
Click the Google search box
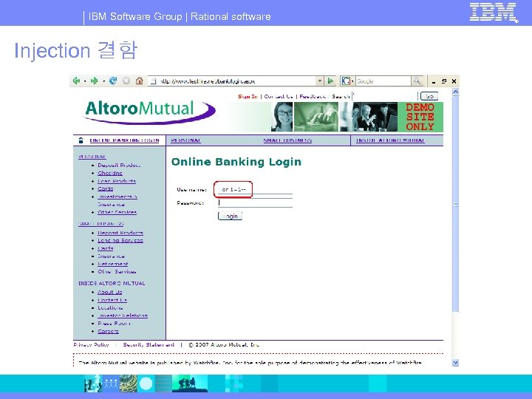pyautogui.click(x=383, y=81)
